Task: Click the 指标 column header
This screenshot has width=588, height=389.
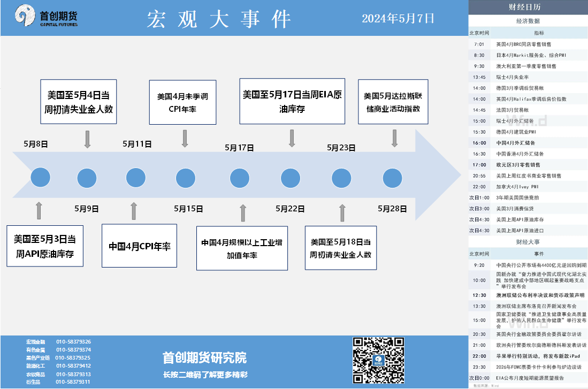Action: click(539, 33)
